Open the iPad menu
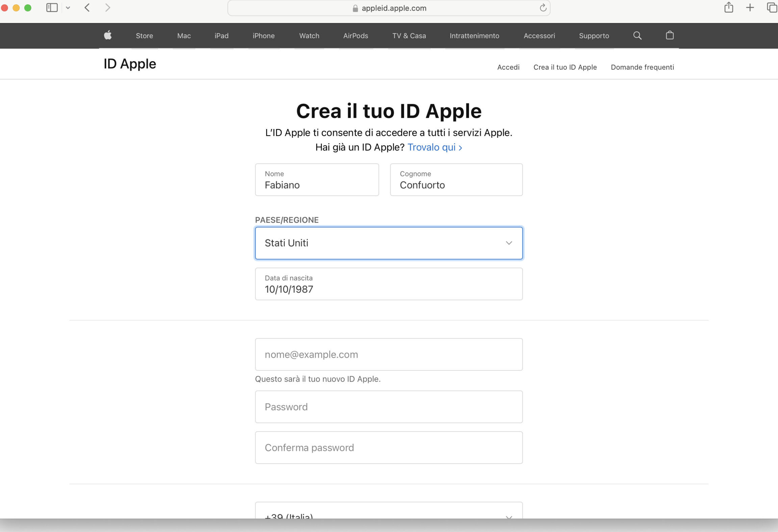The height and width of the screenshot is (532, 778). pos(222,36)
